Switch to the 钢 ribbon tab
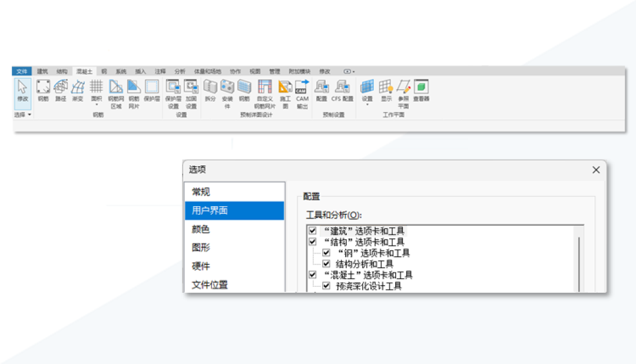The width and height of the screenshot is (636, 364). 104,71
